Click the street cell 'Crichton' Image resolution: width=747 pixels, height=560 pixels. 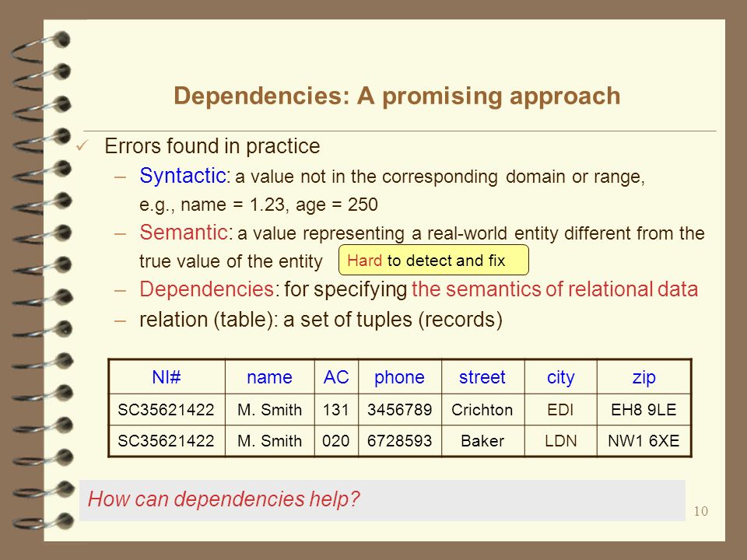[x=482, y=410]
